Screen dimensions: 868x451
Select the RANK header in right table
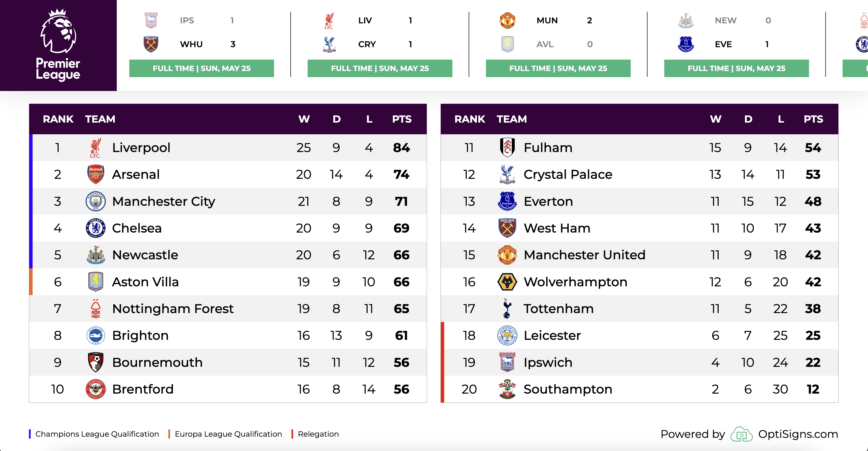pos(469,119)
